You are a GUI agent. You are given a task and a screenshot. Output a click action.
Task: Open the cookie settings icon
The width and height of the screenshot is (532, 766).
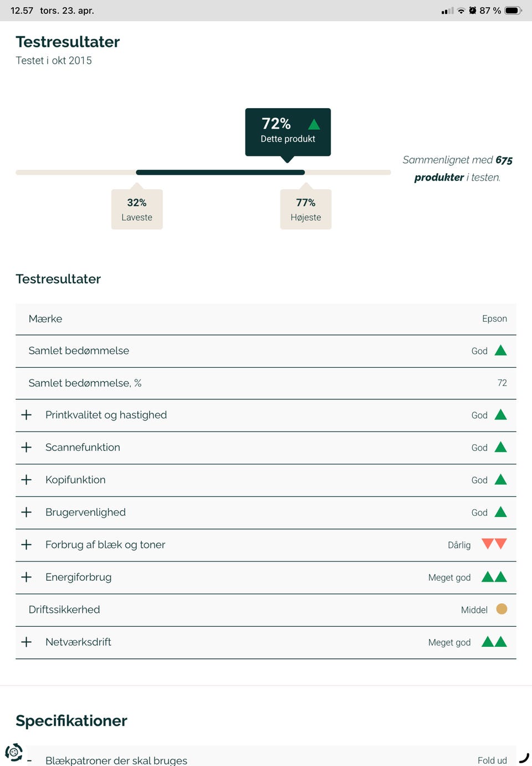[x=14, y=752]
